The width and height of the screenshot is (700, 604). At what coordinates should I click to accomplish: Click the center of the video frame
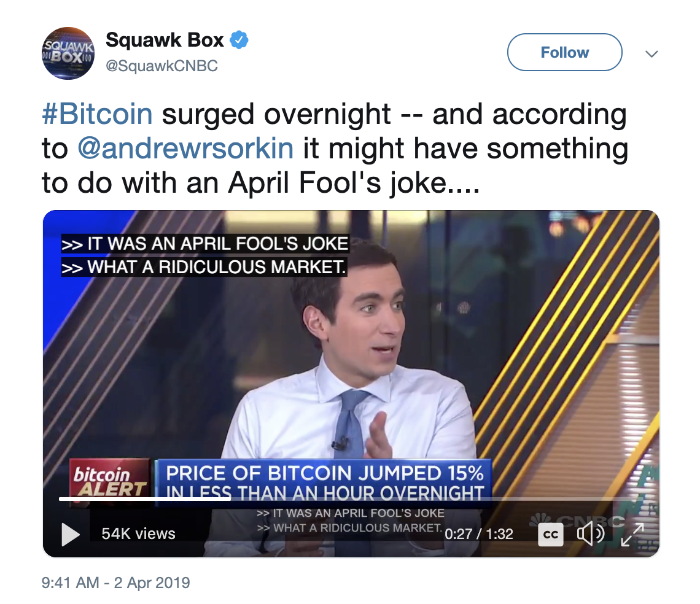click(351, 384)
